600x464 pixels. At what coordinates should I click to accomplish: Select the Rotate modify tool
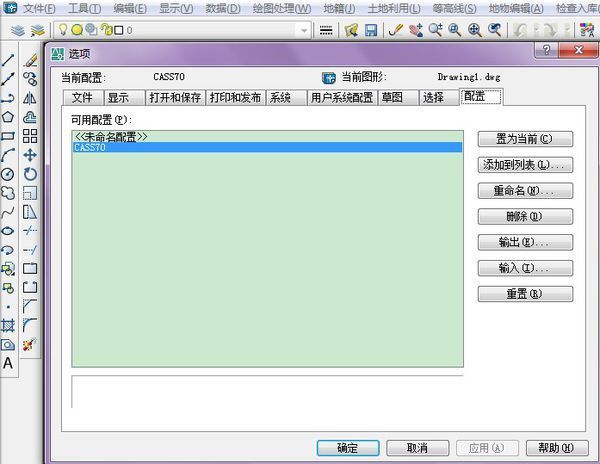coord(30,174)
